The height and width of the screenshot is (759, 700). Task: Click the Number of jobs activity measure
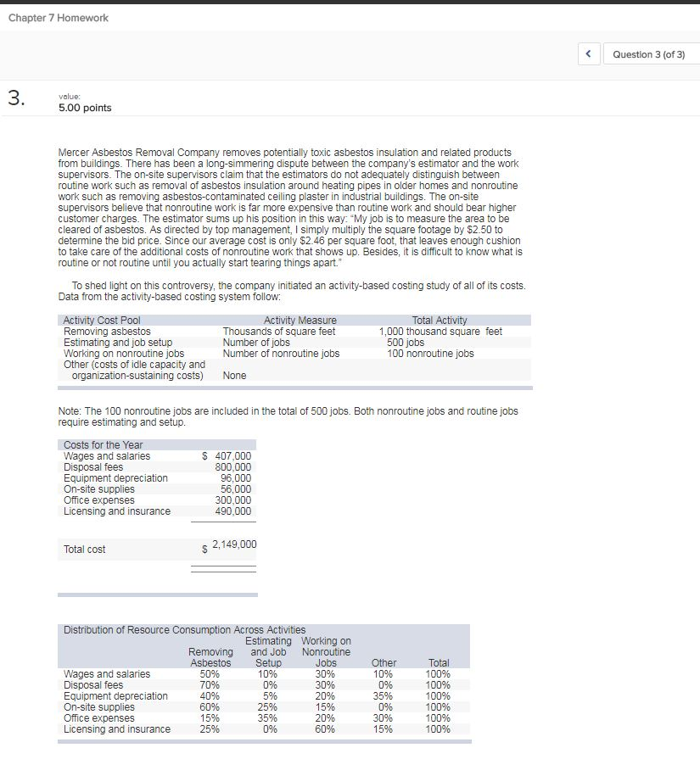tap(256, 343)
